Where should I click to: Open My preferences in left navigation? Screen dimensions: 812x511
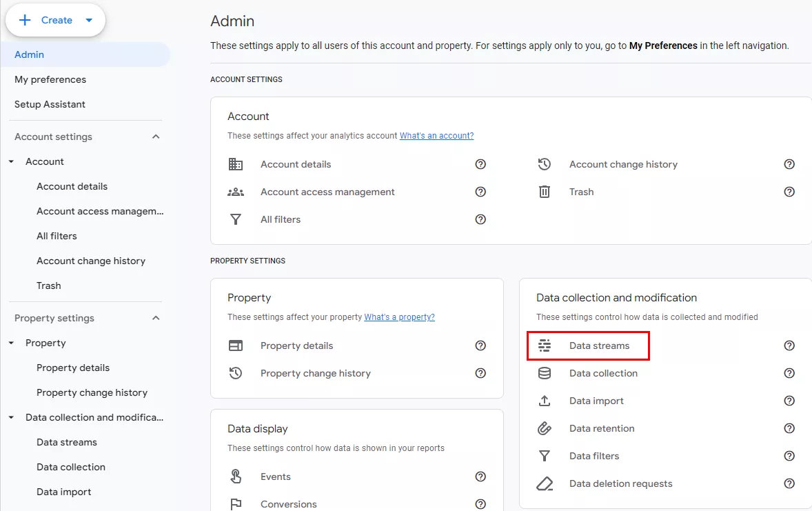point(50,79)
